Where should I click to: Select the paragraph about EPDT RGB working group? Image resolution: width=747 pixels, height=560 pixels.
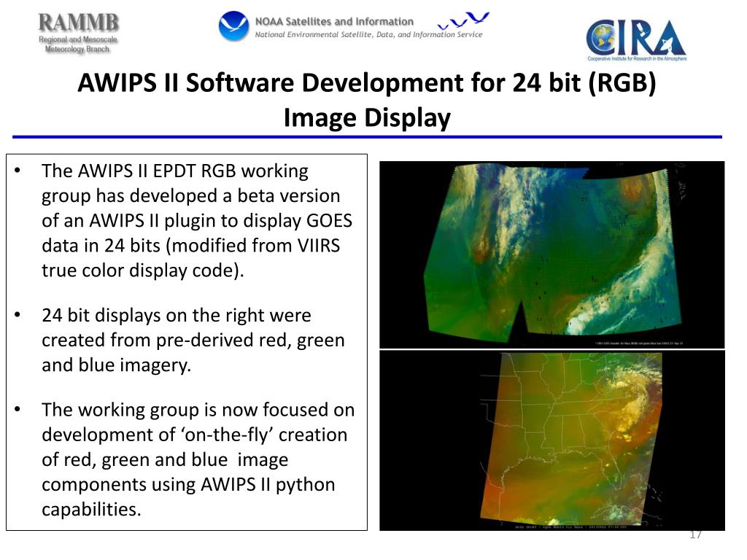[191, 221]
